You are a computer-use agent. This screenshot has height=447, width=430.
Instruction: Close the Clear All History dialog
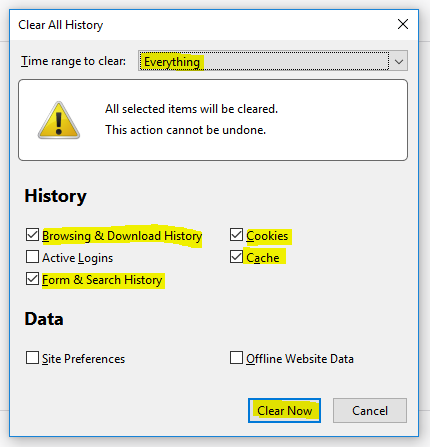(403, 24)
